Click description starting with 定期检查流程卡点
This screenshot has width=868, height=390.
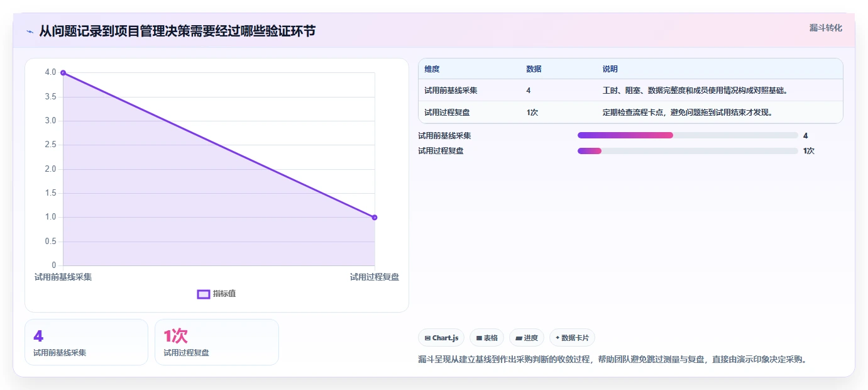pos(687,113)
